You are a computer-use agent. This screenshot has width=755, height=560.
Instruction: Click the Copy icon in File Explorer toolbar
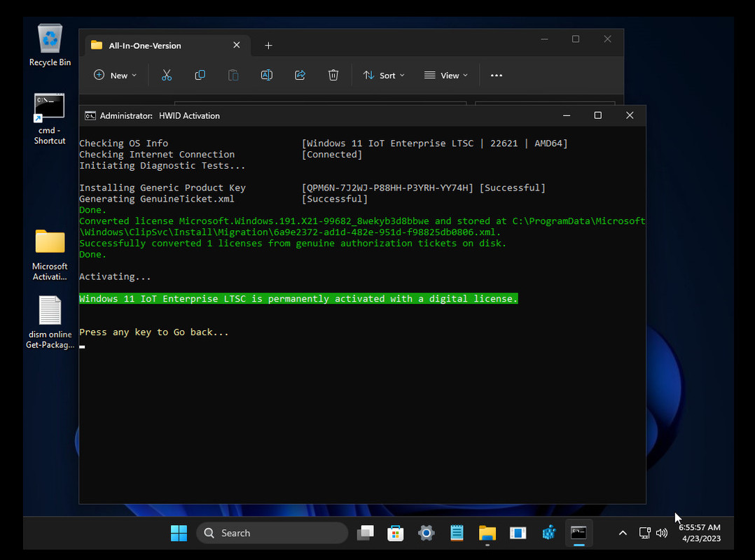coord(200,75)
